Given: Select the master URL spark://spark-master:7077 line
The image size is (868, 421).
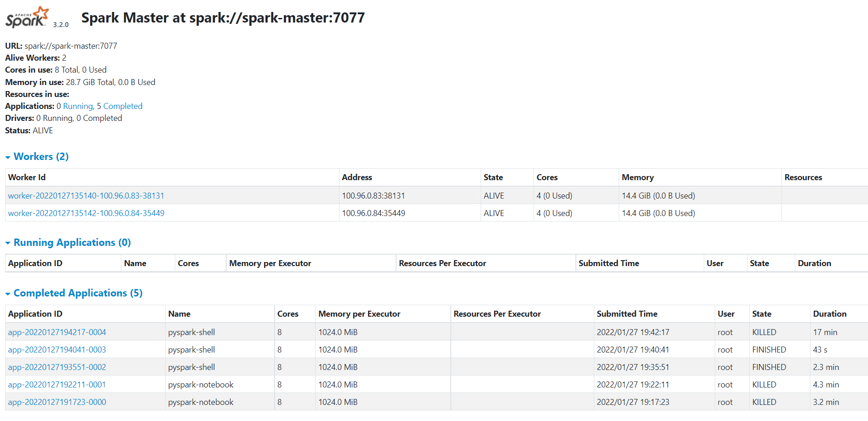Looking at the screenshot, I should point(61,46).
